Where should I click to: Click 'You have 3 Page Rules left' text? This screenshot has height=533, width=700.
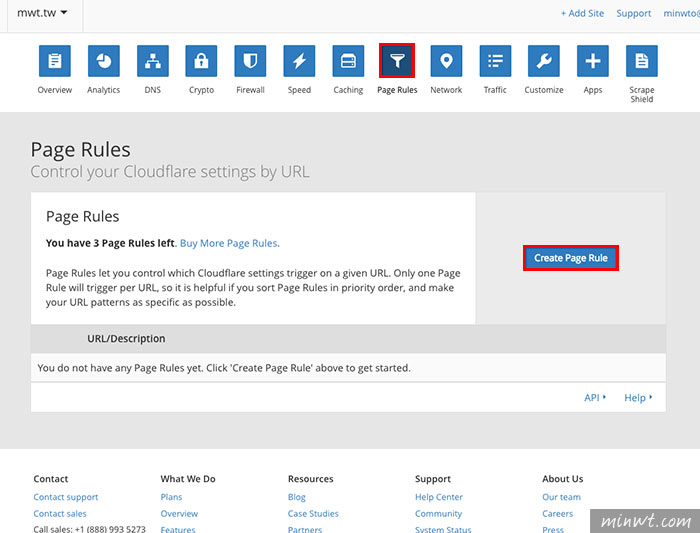coord(110,243)
